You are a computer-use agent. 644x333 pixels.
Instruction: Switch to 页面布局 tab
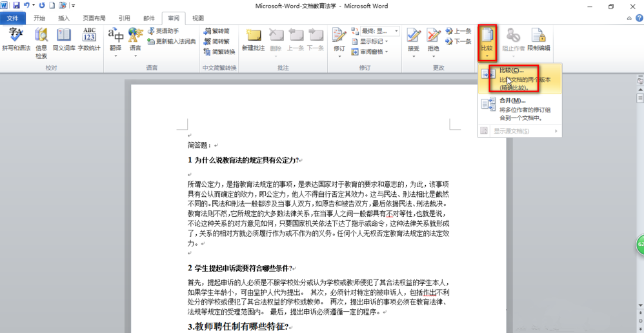tap(94, 18)
